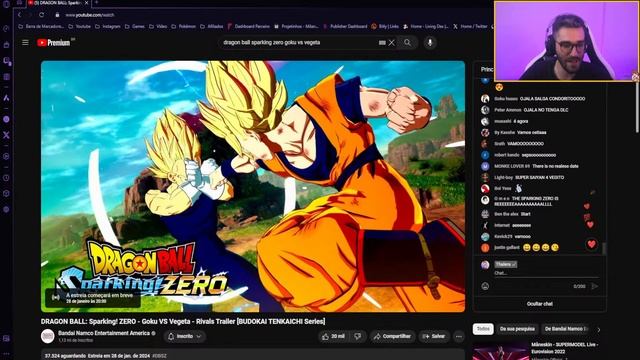
Task: Select the De sua pesquisa chip
Action: coord(517,329)
